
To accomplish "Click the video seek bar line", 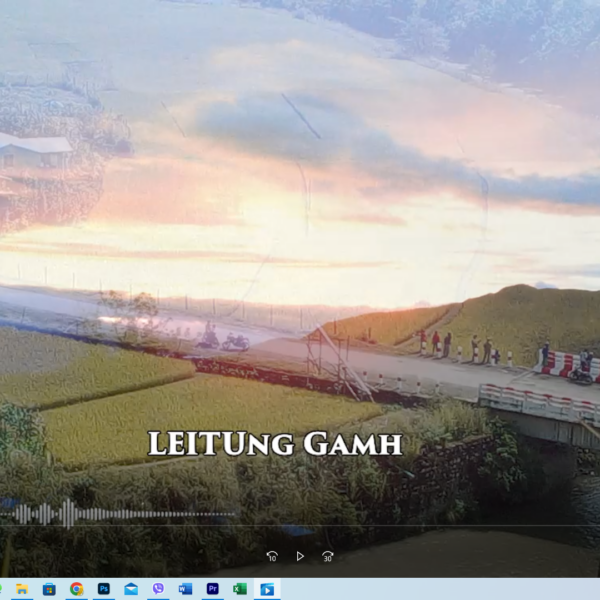I will point(300,525).
